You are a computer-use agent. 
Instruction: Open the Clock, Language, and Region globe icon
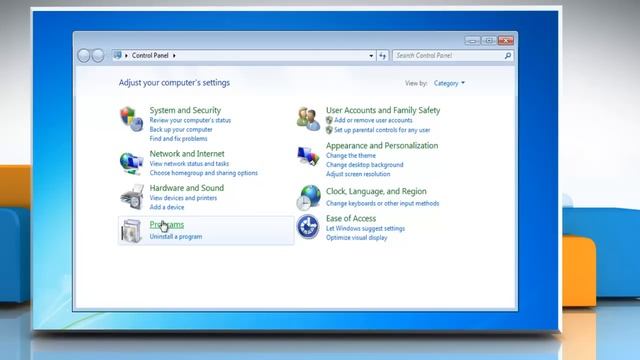(309, 198)
